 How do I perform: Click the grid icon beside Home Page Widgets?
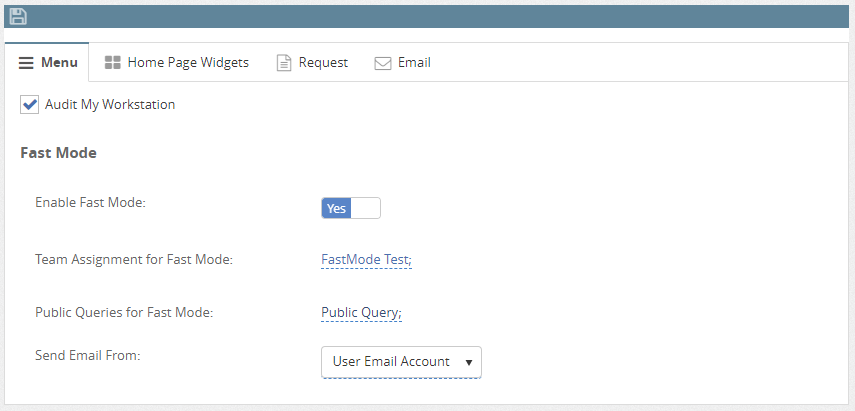point(112,62)
